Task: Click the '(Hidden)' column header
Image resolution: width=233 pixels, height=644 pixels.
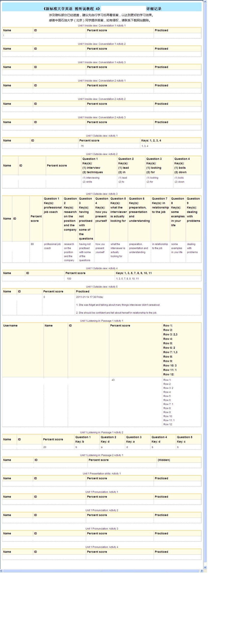Action: (x=164, y=460)
